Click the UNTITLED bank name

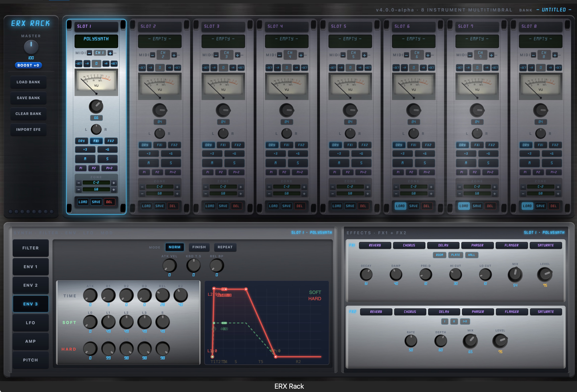pyautogui.click(x=554, y=10)
